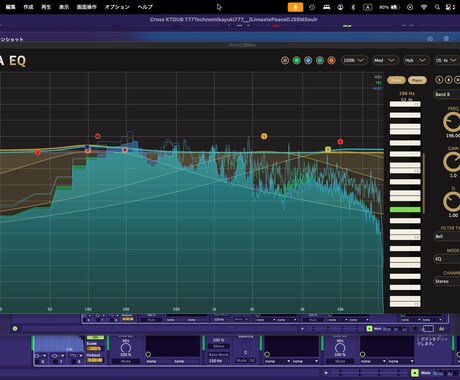Toggle the Bass Mono button

pyautogui.click(x=219, y=355)
